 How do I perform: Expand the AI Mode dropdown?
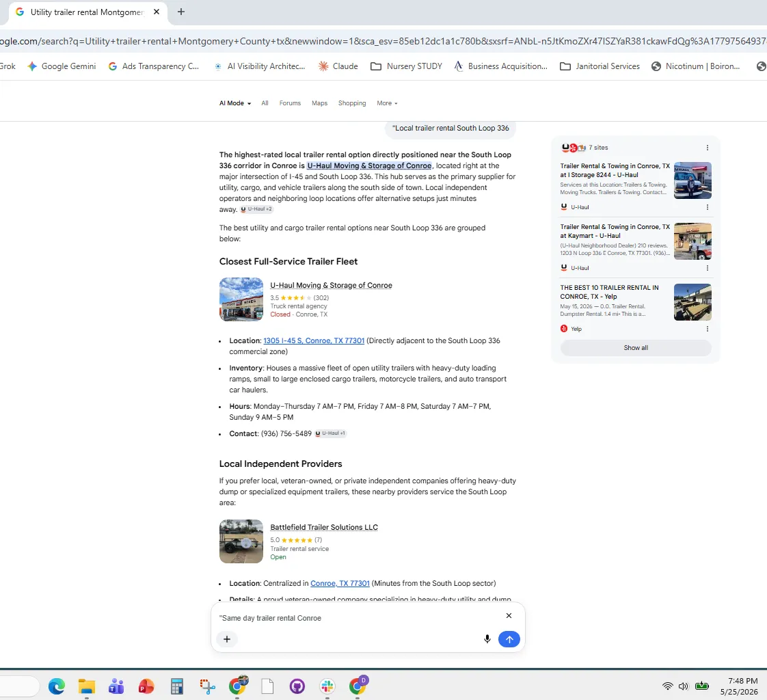coord(234,103)
